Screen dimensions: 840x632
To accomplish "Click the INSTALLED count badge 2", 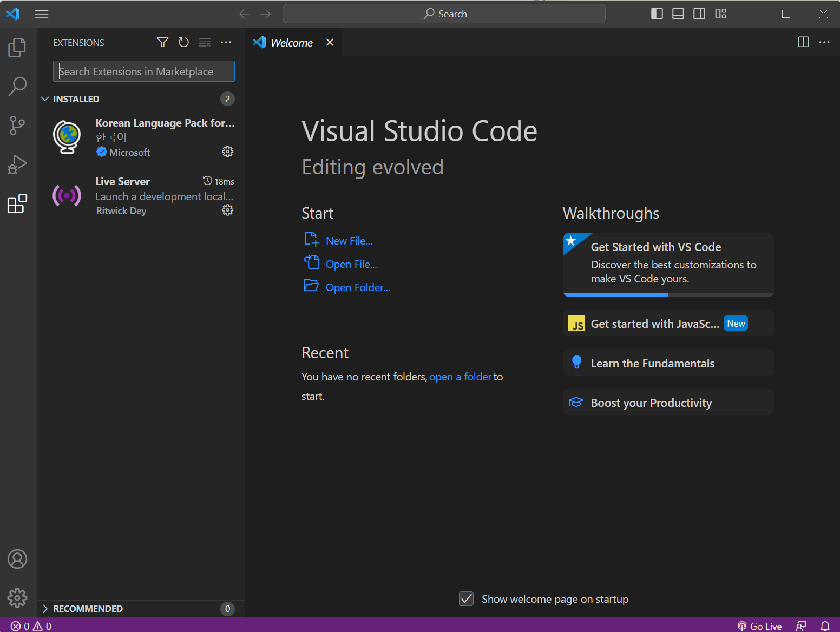I will pos(227,99).
